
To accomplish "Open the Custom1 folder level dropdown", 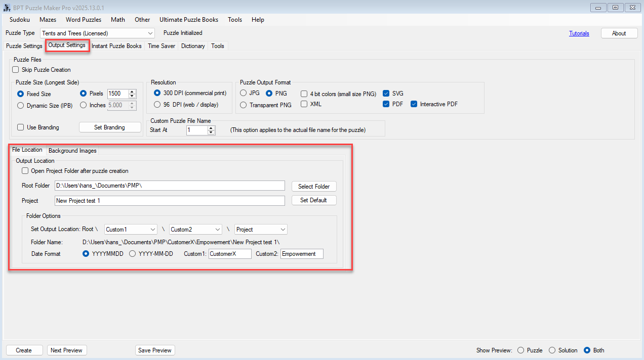I will tap(152, 230).
